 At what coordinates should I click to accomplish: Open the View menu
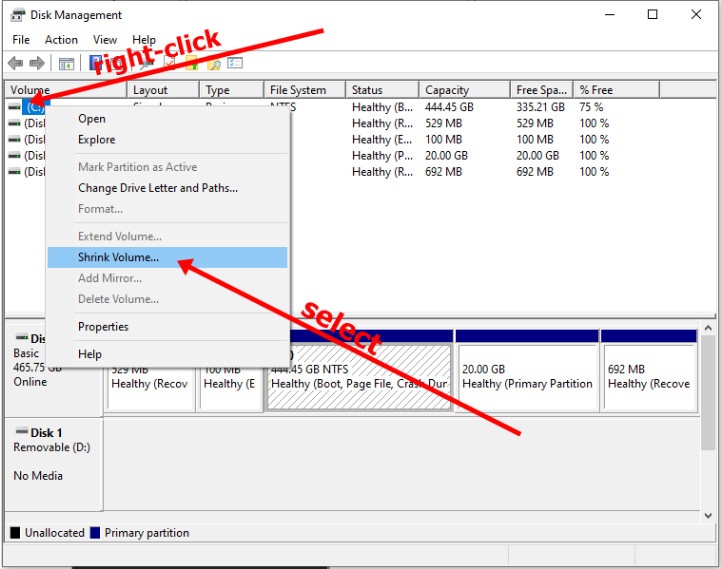coord(105,40)
